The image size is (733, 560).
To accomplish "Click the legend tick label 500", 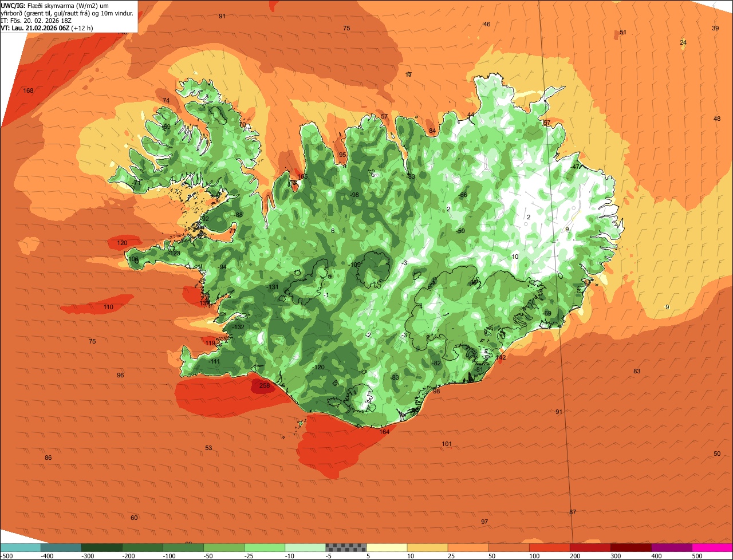I will click(696, 556).
